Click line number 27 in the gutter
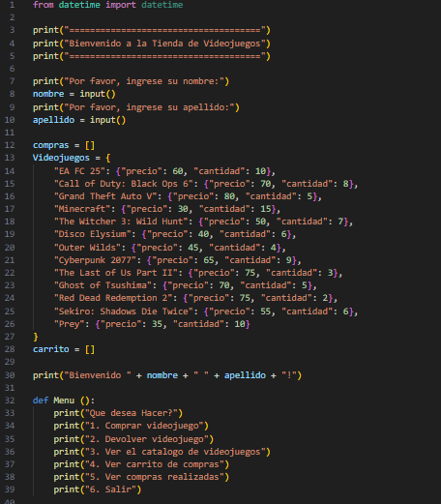Screen dimensions: 441x504 click(10, 337)
